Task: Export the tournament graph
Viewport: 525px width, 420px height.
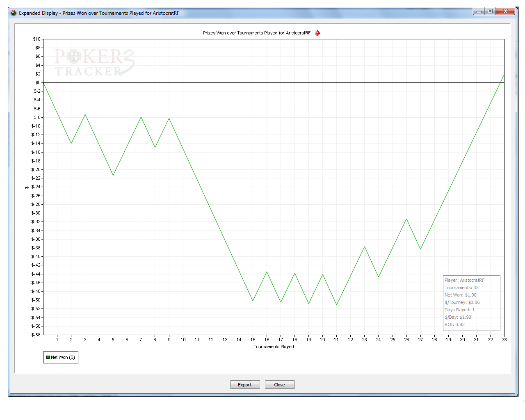Action: pos(245,385)
